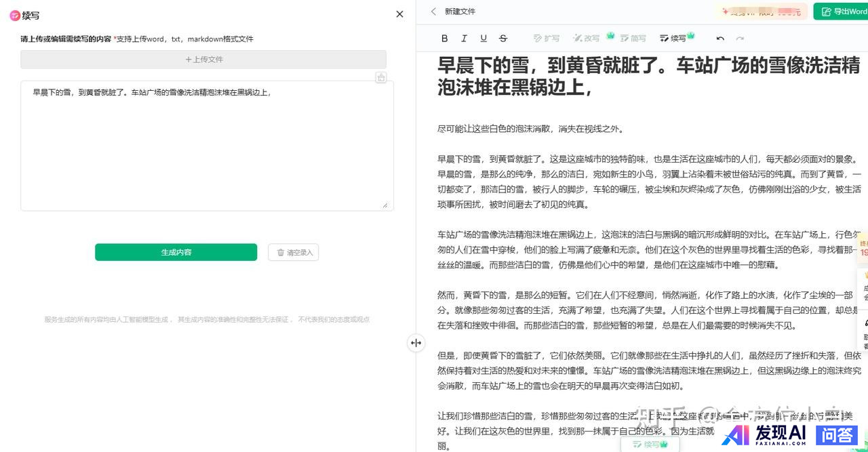This screenshot has width=868, height=452.
Task: Redo the last undone edit
Action: (740, 39)
